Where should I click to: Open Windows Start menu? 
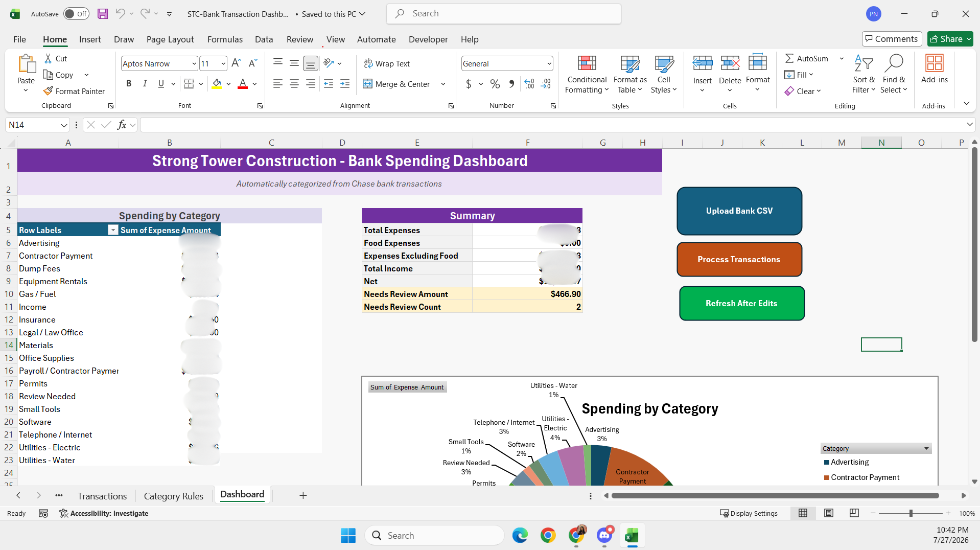click(348, 535)
